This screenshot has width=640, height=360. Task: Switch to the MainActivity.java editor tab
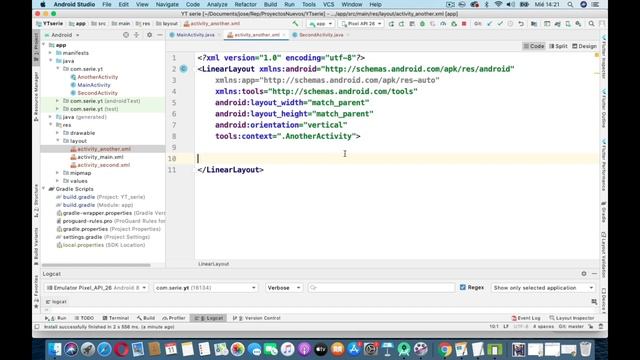(x=195, y=35)
